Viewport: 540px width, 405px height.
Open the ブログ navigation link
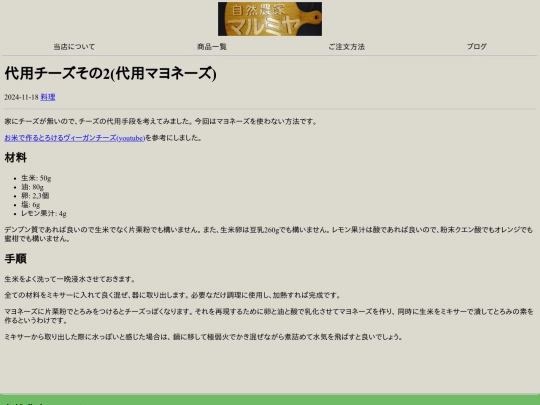click(x=477, y=46)
